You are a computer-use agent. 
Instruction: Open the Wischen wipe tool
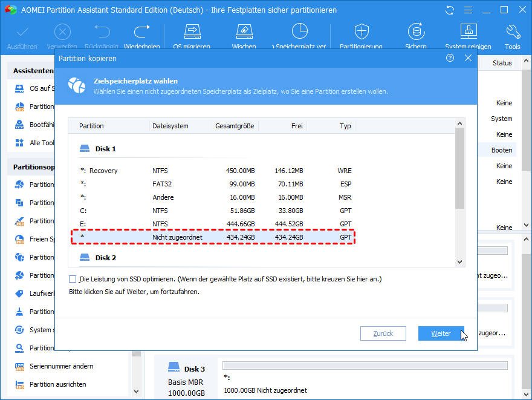(x=244, y=31)
